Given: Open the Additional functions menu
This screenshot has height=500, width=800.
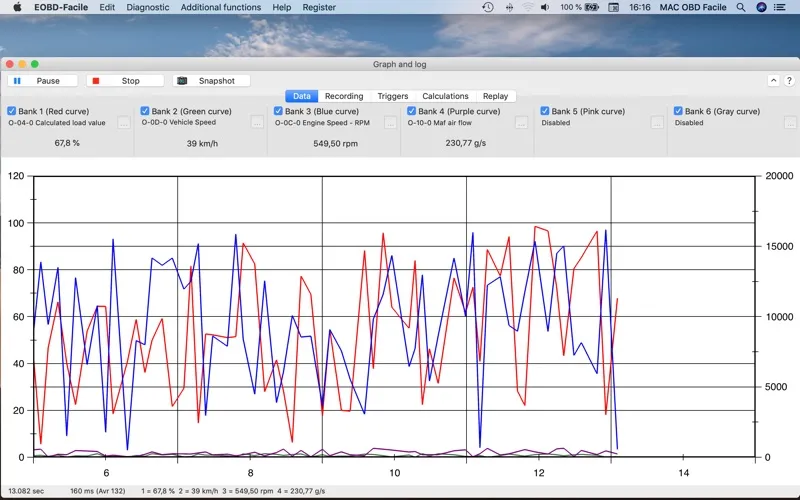Looking at the screenshot, I should (x=220, y=7).
